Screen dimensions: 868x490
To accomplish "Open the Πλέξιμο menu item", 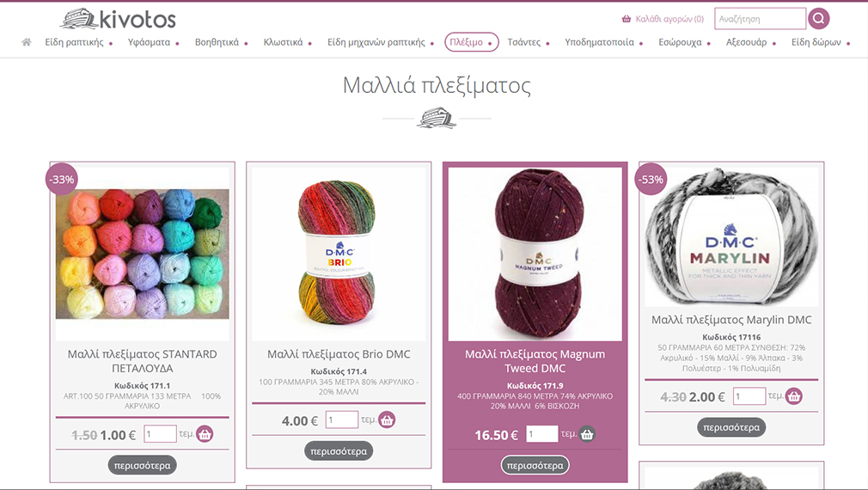I will (x=472, y=42).
